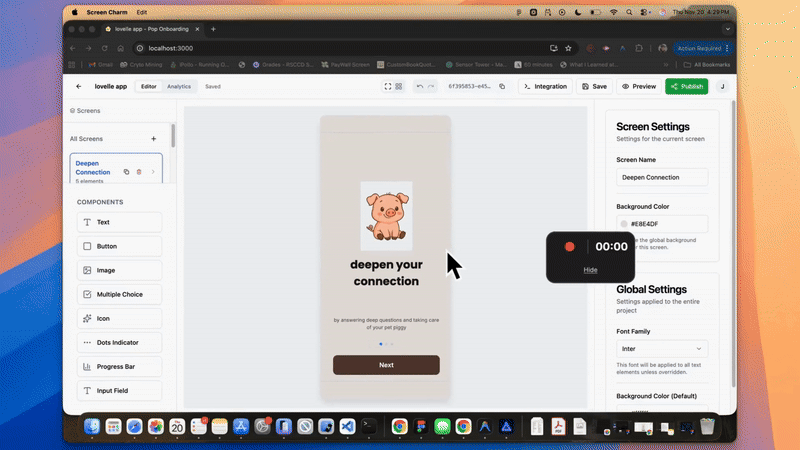Image resolution: width=800 pixels, height=450 pixels.
Task: Copy the project ID 6f395853
Action: [502, 86]
